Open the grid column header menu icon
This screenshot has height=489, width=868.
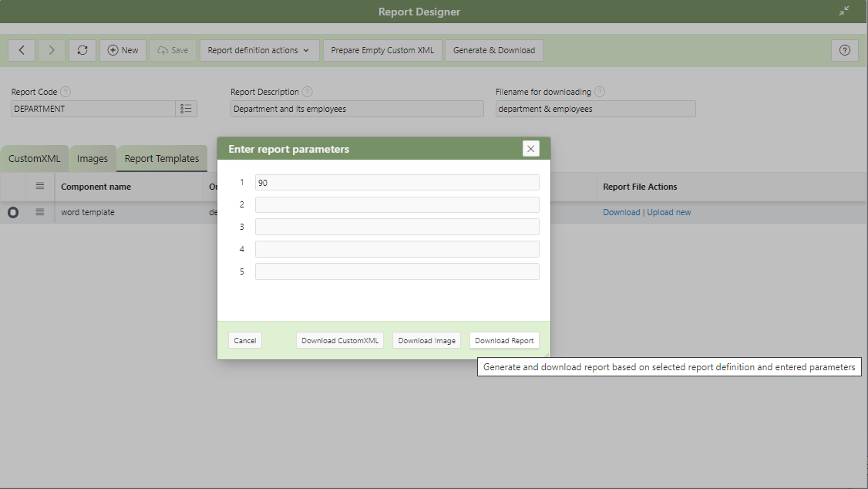[x=40, y=186]
